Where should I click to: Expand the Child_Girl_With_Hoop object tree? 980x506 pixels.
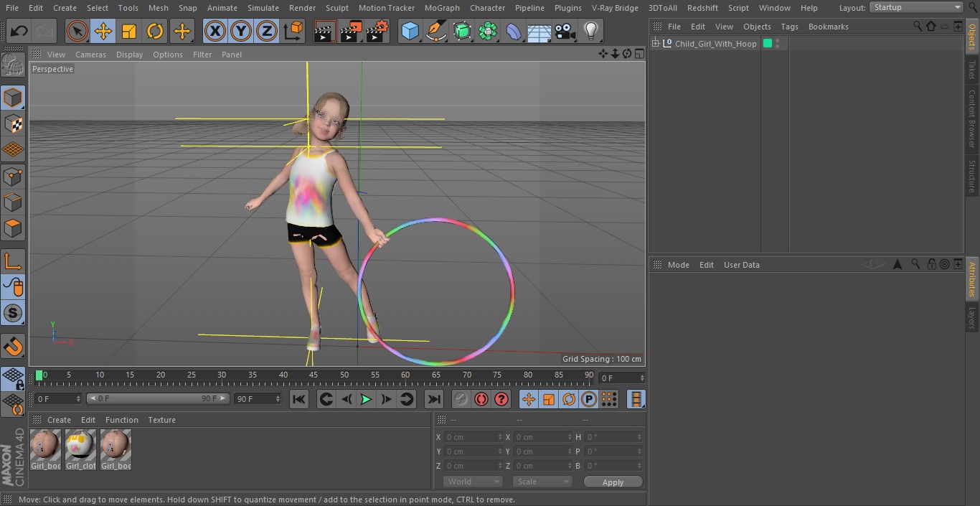[x=655, y=44]
